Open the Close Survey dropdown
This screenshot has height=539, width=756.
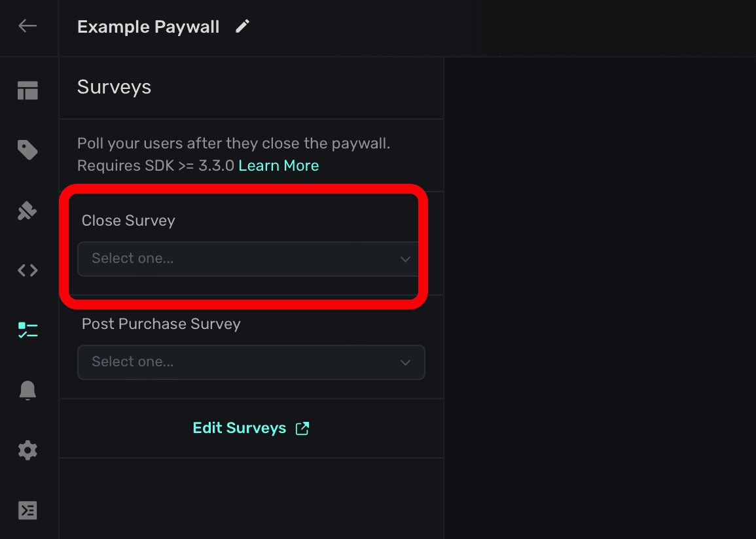[242, 259]
